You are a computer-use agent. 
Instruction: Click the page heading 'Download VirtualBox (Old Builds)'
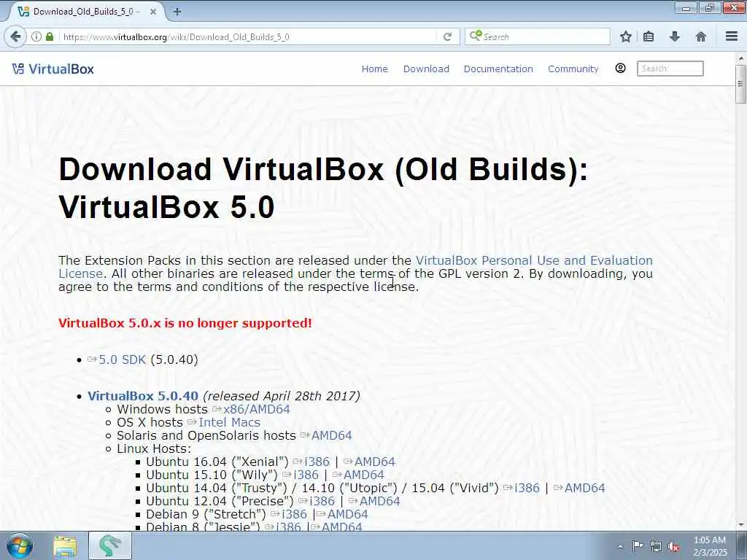pos(323,168)
